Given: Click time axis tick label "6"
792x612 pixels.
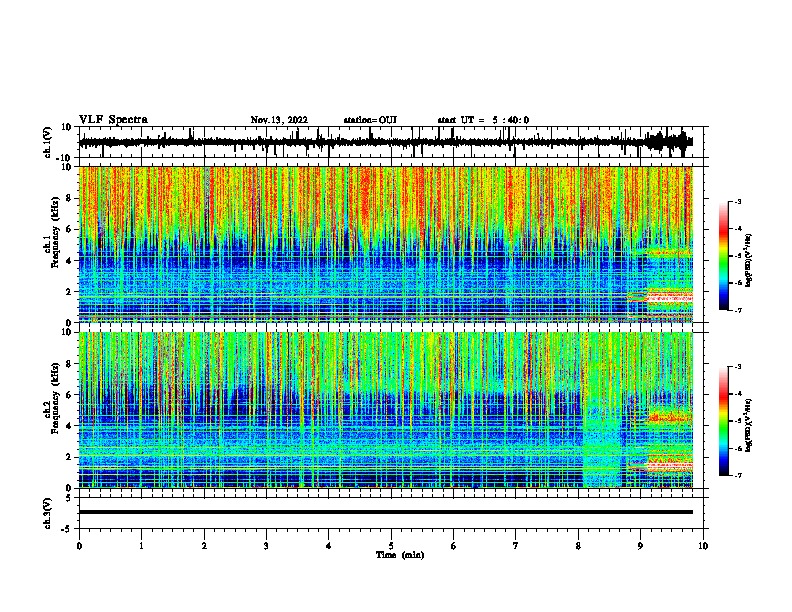Looking at the screenshot, I should tap(454, 546).
